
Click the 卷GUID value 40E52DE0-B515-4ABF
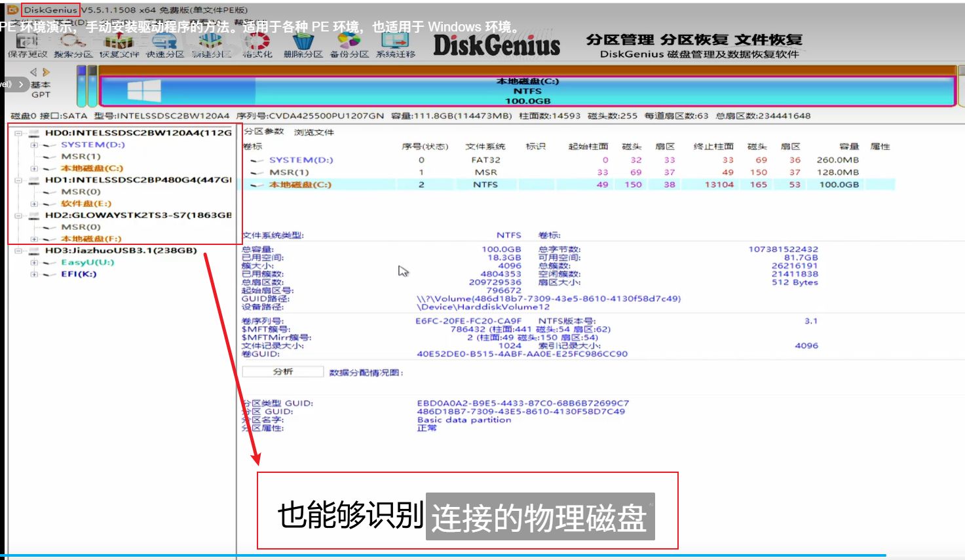[x=522, y=354]
